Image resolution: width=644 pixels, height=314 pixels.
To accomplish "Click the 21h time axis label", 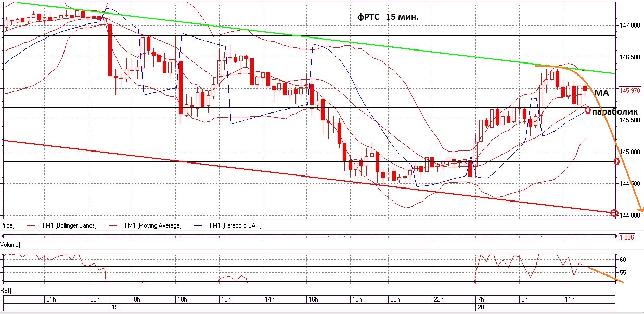I will pos(50,299).
